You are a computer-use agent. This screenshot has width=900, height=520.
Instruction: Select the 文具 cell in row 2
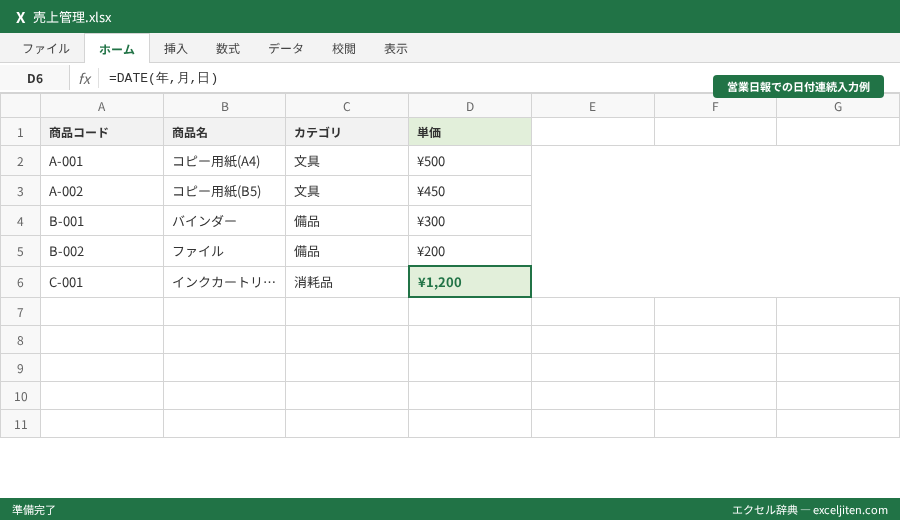347,161
